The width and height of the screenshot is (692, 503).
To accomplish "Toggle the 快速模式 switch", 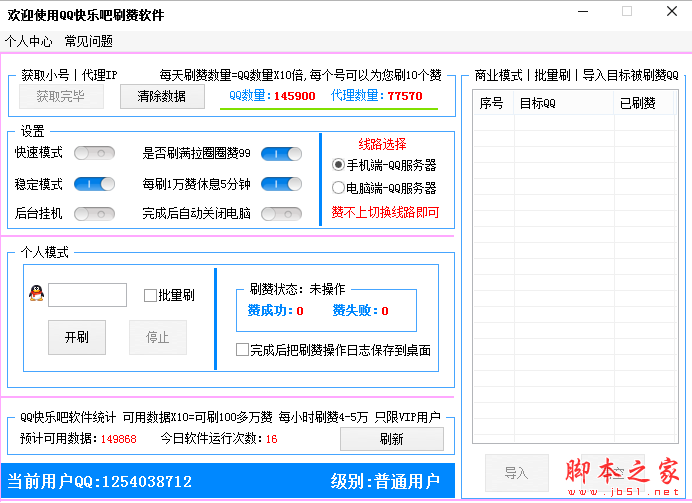I will [x=94, y=153].
